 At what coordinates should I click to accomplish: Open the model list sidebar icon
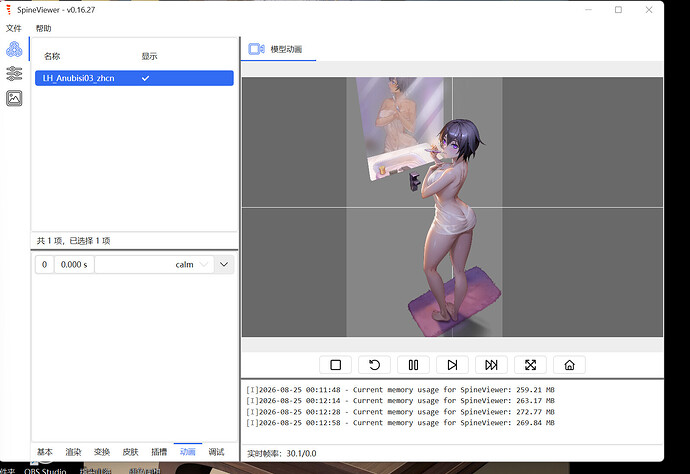click(14, 49)
